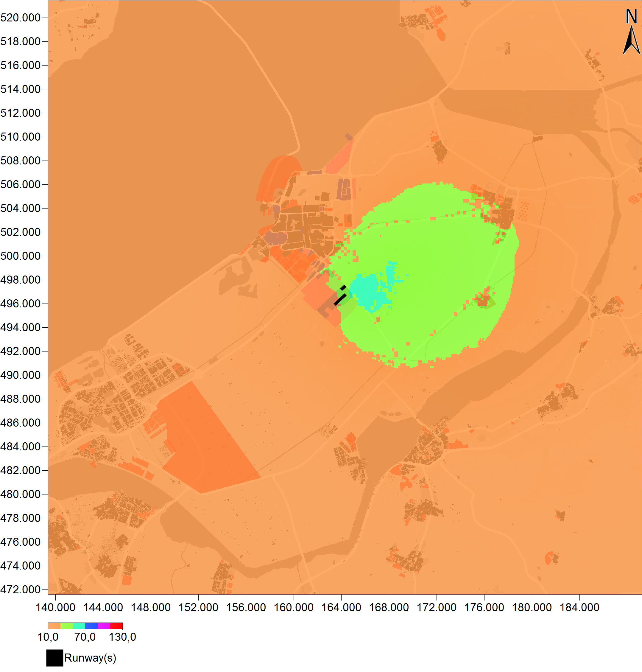642x672 pixels.
Task: Select the blue legend color swatch
Action: [x=91, y=626]
